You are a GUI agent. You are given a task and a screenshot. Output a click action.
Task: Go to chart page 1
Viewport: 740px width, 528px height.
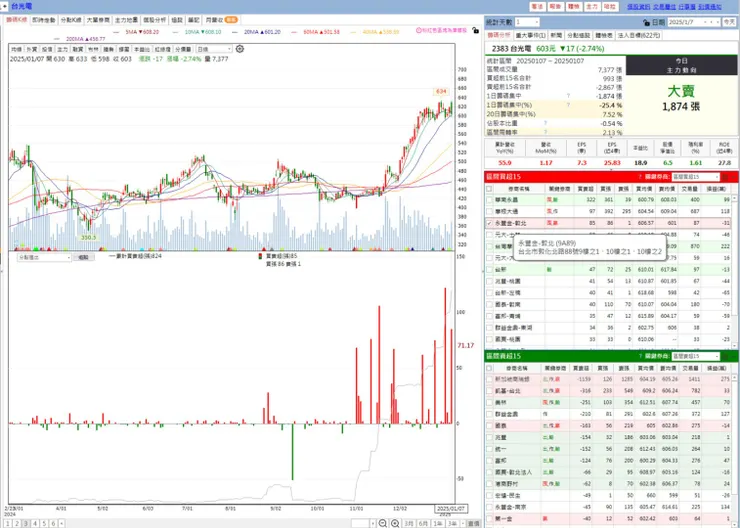tap(8, 523)
